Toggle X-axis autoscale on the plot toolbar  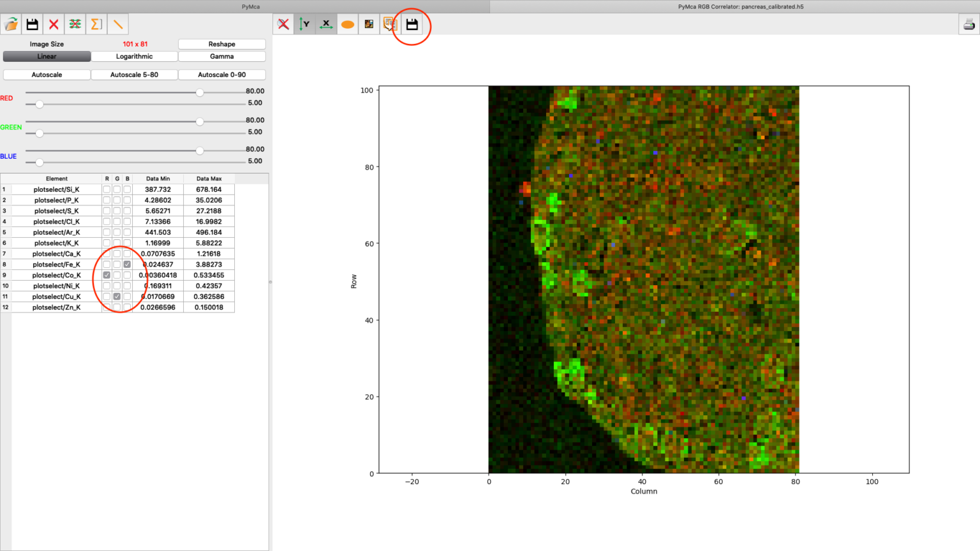(326, 24)
